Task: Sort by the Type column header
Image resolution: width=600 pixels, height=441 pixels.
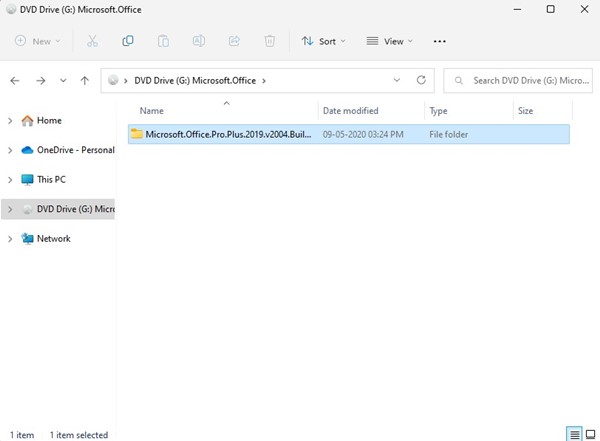Action: [x=438, y=111]
